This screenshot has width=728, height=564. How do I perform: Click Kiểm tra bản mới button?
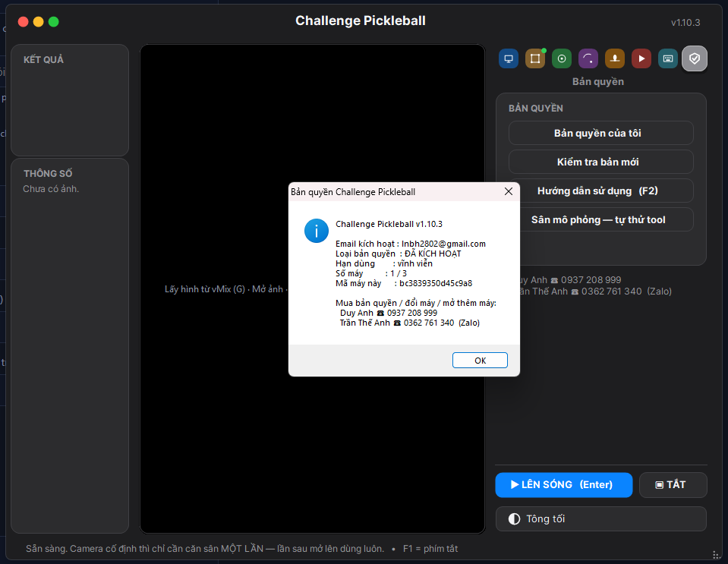click(601, 162)
